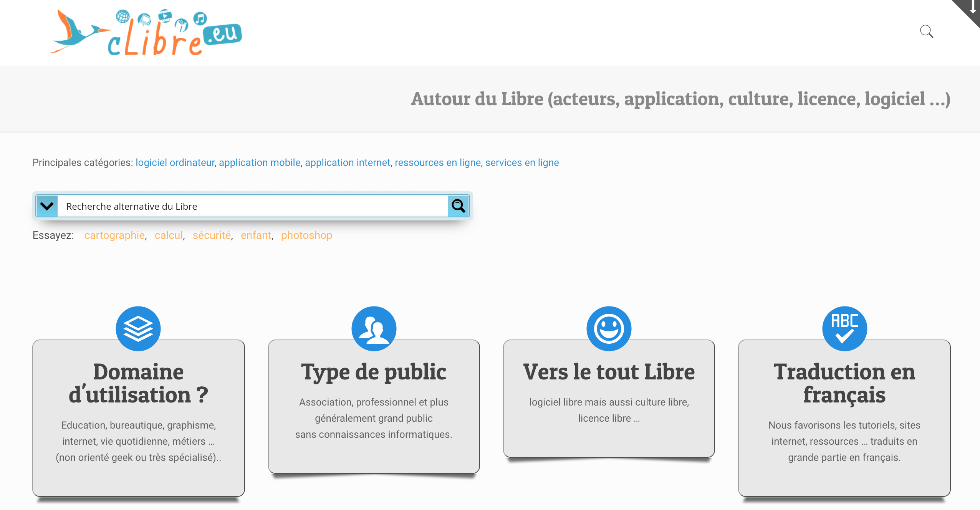This screenshot has height=510, width=980.
Task: Click the logiciel ordinateur category link
Action: coord(175,162)
